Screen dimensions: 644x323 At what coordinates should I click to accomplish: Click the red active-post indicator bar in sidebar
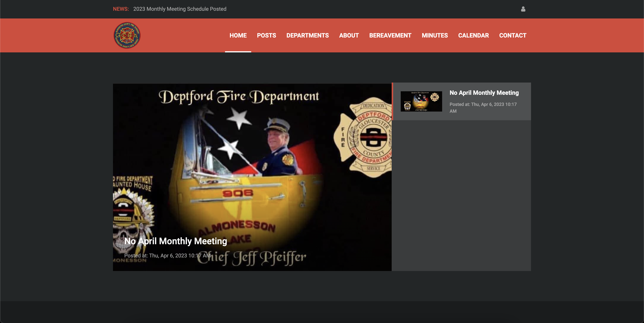pos(393,101)
